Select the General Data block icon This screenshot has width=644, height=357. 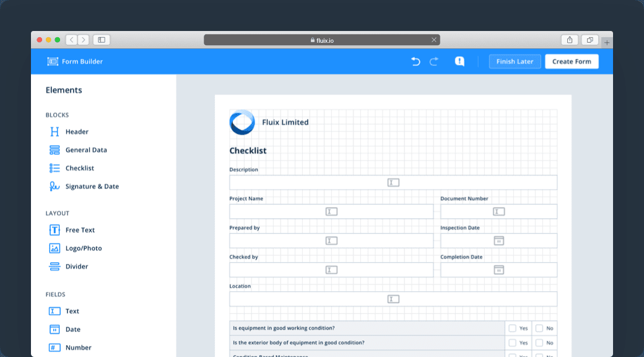pos(54,150)
